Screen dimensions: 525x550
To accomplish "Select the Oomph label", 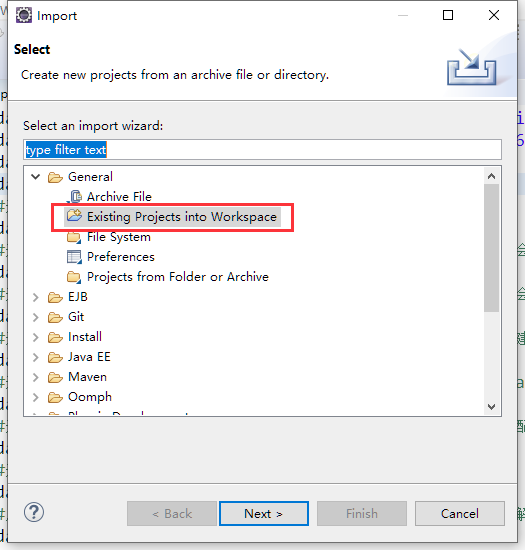I will click(x=90, y=397).
